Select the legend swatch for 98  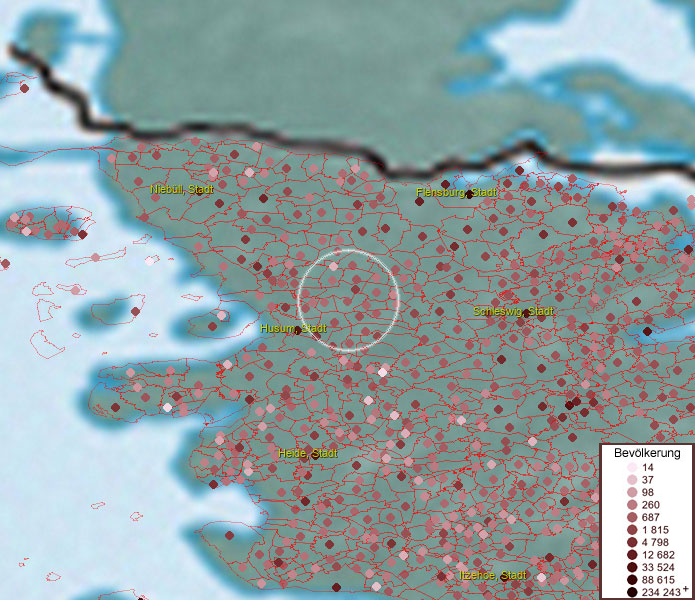pyautogui.click(x=632, y=492)
